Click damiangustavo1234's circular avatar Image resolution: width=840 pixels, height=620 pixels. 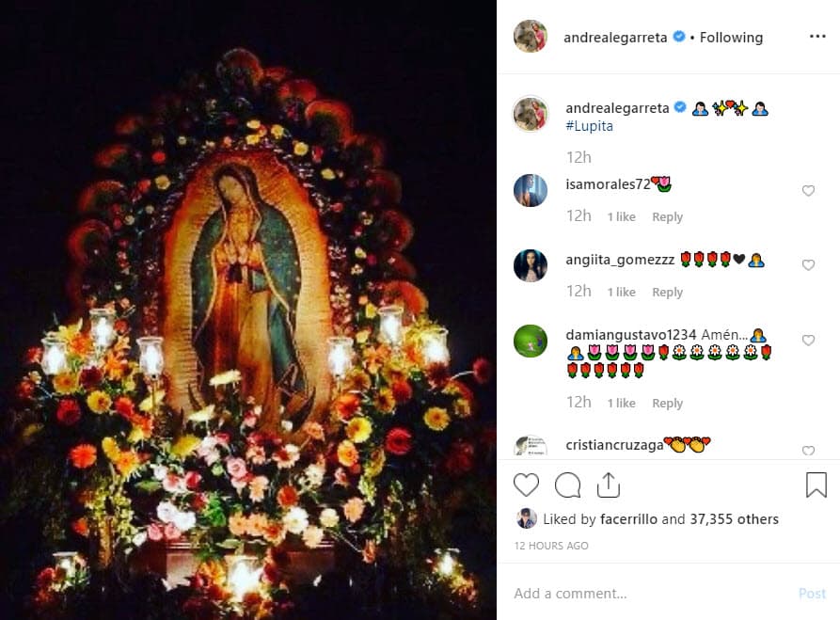531,341
